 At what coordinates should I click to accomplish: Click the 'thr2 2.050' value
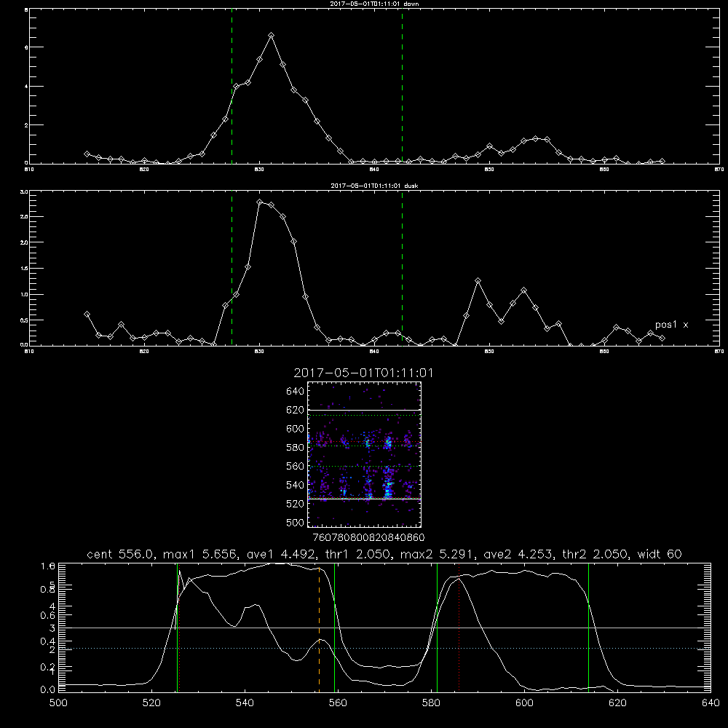(598, 554)
